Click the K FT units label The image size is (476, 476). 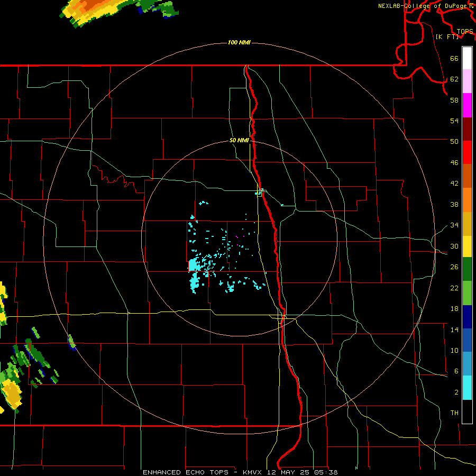point(447,36)
